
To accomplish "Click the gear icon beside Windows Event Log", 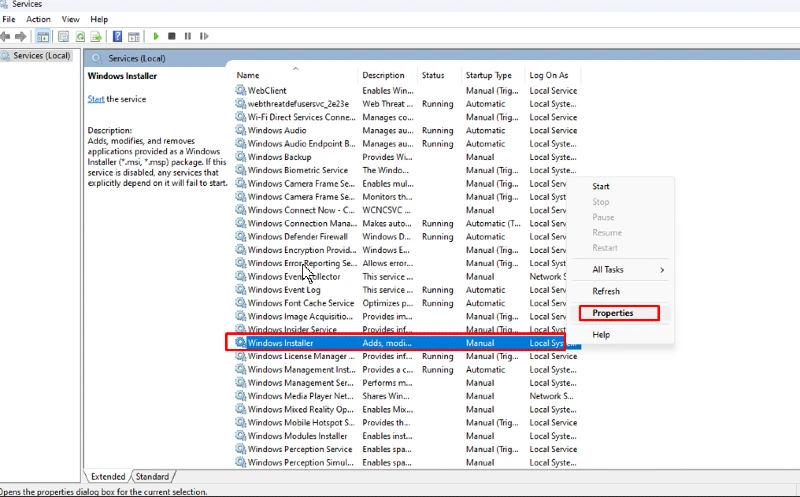I will (240, 289).
